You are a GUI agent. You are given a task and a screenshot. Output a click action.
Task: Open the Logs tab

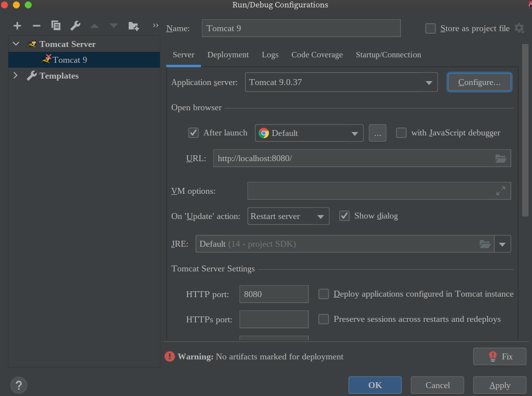tap(270, 54)
